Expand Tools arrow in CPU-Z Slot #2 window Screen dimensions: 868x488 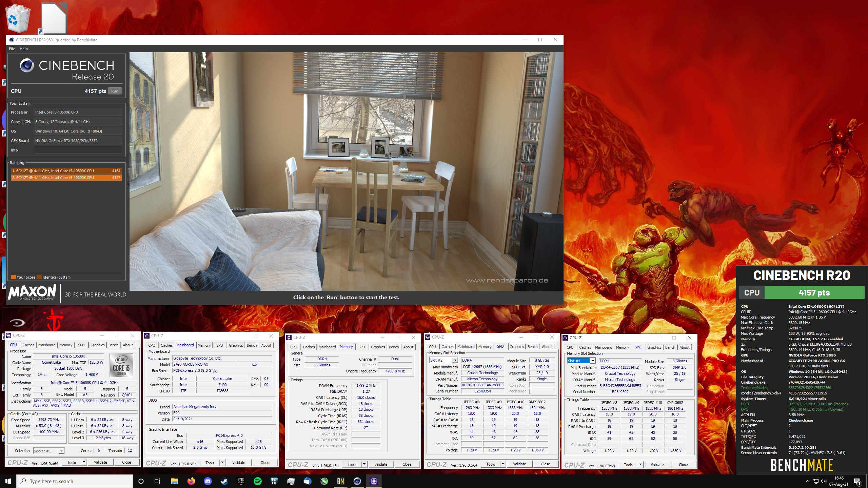(503, 464)
